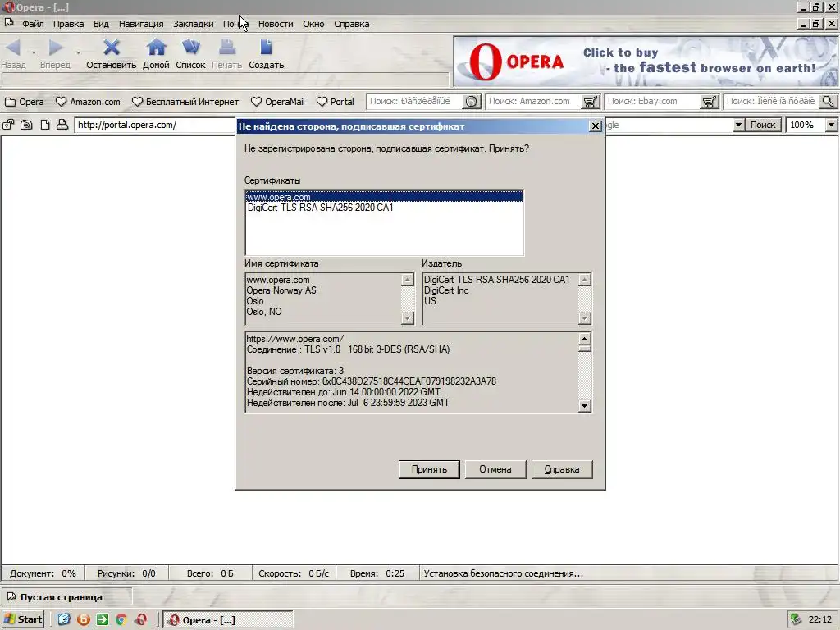
Task: Click the padlock security icon beside address bar
Action: click(x=8, y=125)
